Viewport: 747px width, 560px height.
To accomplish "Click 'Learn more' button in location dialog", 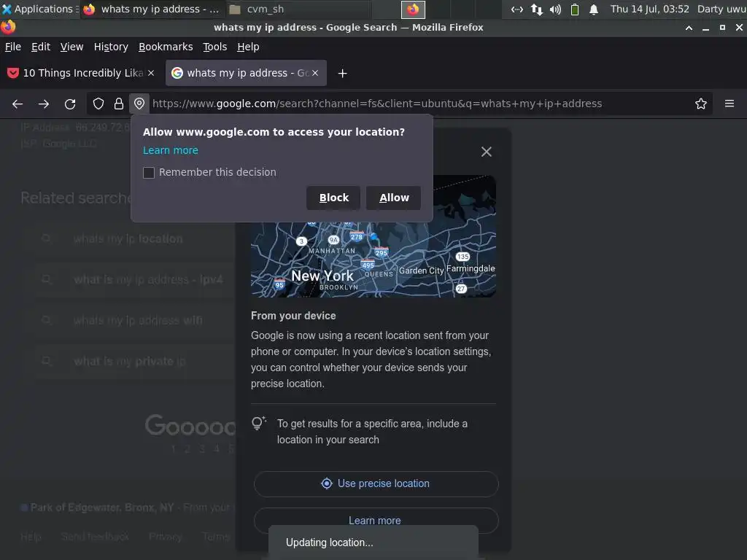I will 376,521.
